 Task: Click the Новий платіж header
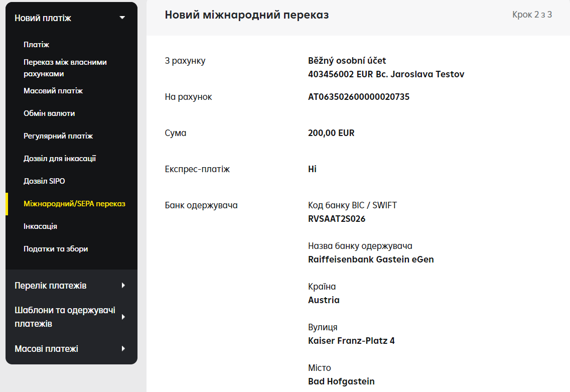pyautogui.click(x=43, y=18)
